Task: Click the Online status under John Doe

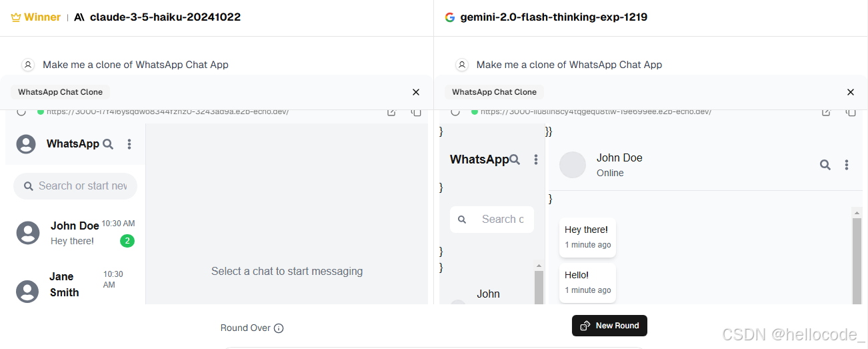Action: coord(610,173)
